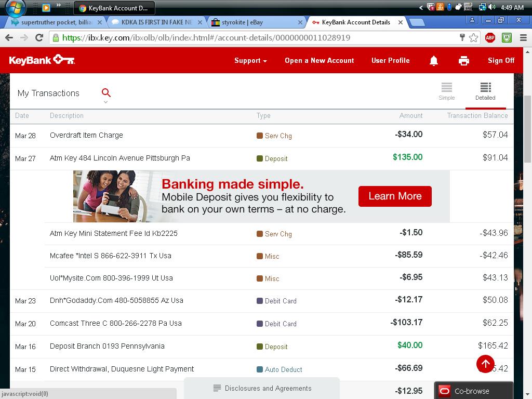Close the KDKA IS FIRST tab
532x399 pixels.
[x=200, y=22]
